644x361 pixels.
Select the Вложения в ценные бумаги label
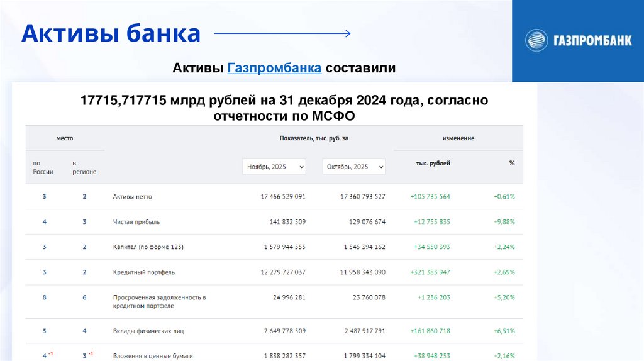pos(153,356)
